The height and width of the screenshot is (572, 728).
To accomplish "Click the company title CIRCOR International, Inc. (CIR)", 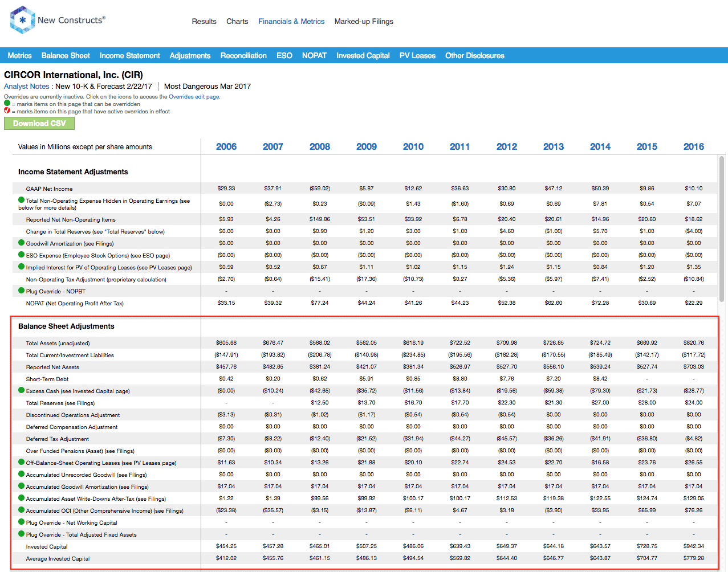I will tap(74, 75).
